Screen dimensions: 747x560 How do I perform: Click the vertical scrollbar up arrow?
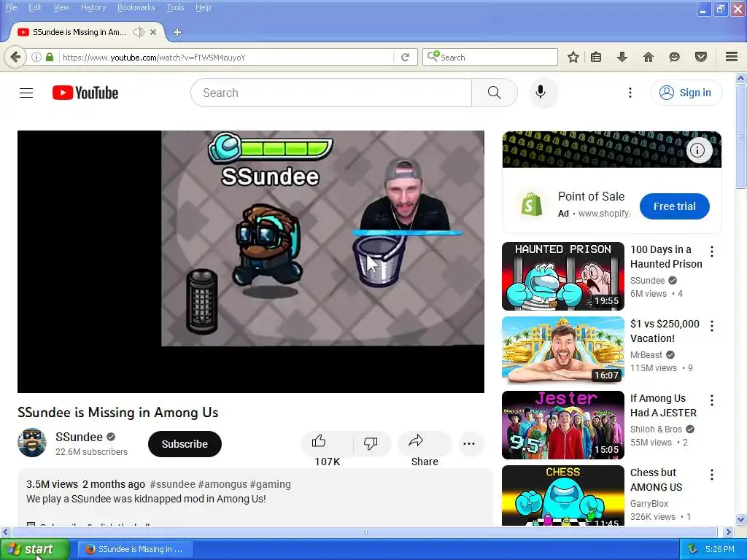pos(741,78)
